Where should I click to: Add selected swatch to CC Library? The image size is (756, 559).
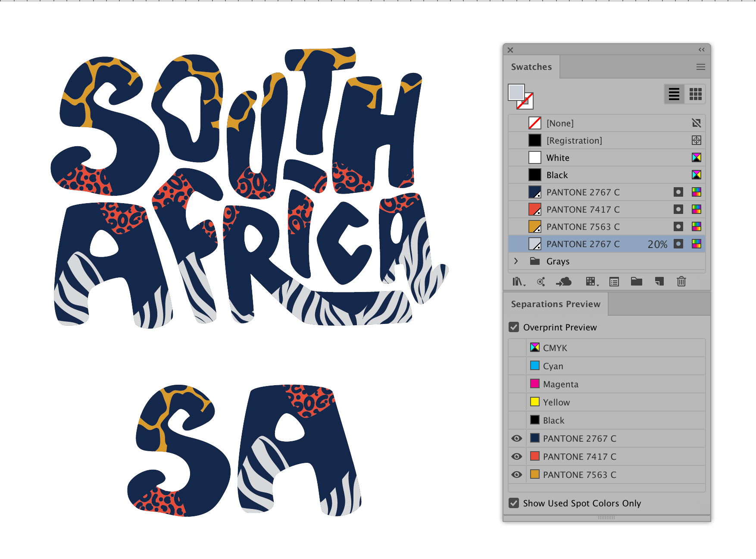(564, 282)
